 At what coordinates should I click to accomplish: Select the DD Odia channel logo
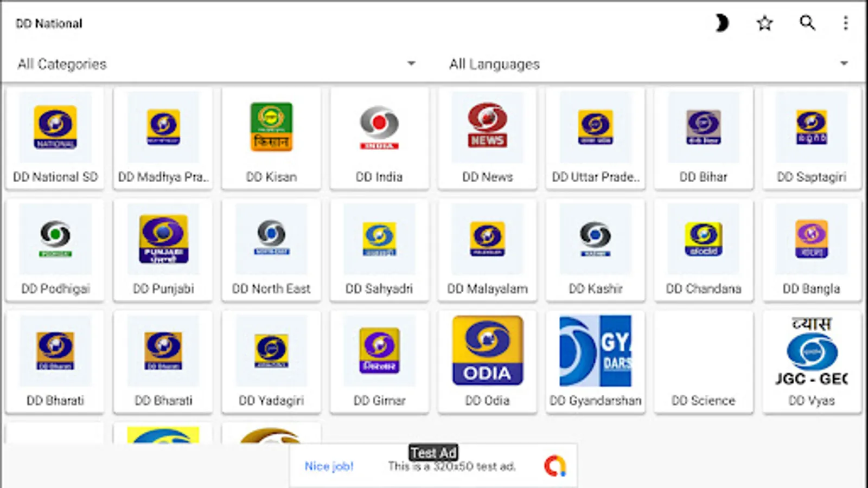tap(487, 350)
